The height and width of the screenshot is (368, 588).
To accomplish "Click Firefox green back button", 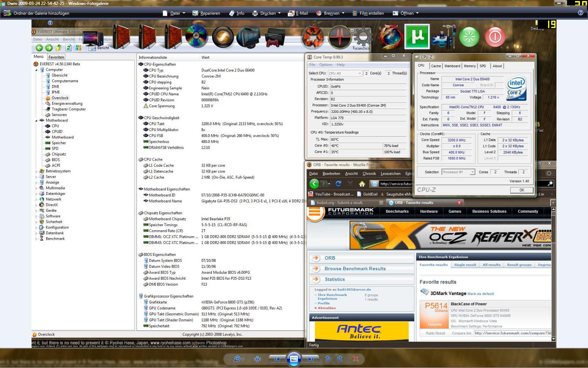I will [x=314, y=183].
